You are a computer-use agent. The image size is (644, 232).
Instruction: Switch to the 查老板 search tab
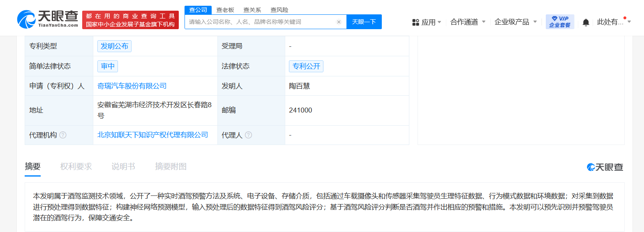(225, 10)
